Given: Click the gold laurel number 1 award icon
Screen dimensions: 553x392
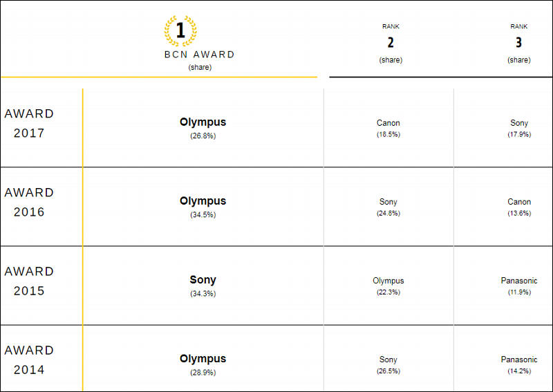Looking at the screenshot, I should tap(180, 30).
